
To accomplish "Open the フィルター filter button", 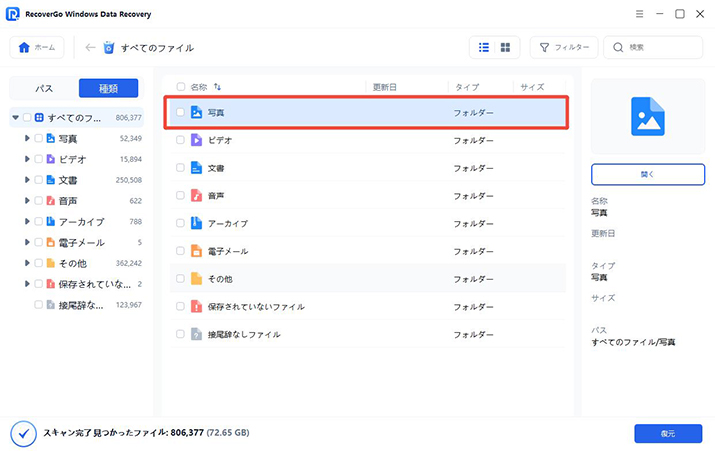I will (564, 47).
